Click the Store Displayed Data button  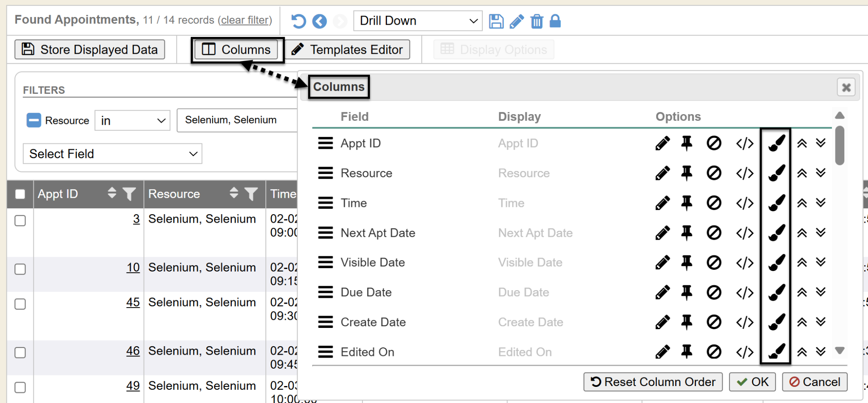90,50
